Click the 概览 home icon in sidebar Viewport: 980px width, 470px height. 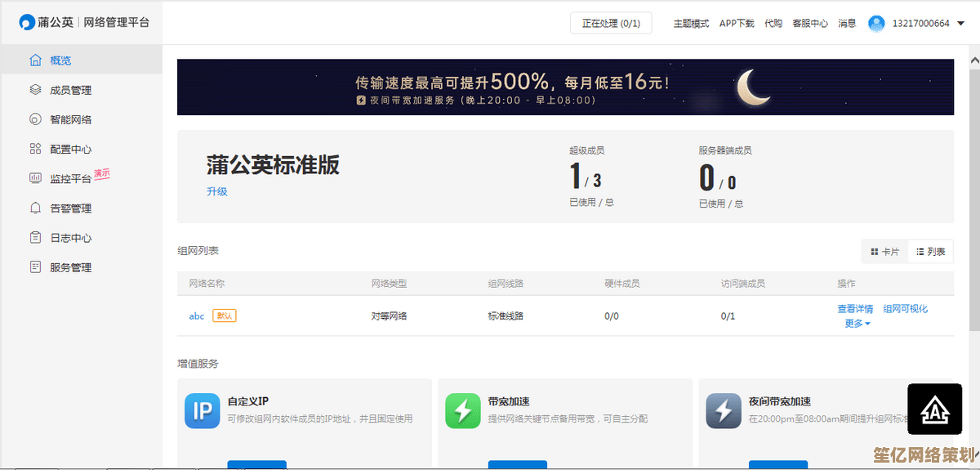35,60
